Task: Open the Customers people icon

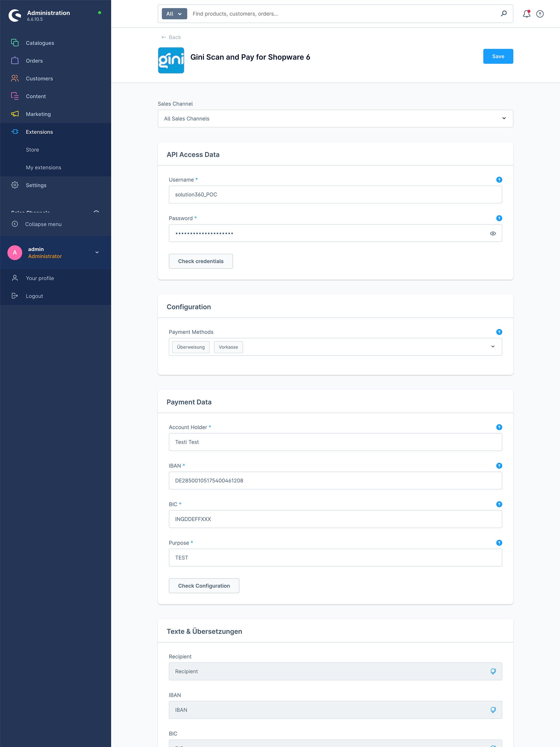Action: (15, 78)
